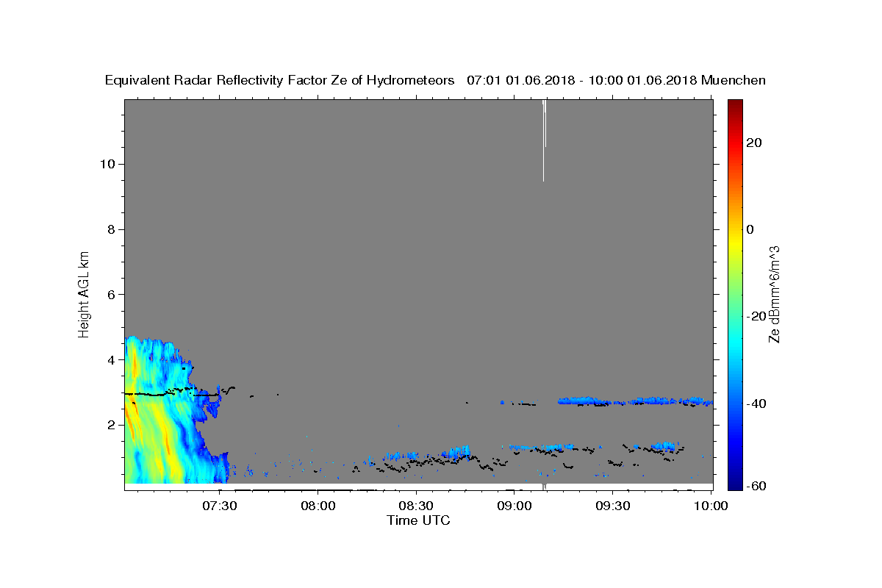Click the plot title text
The image size is (882, 588).
(435, 80)
